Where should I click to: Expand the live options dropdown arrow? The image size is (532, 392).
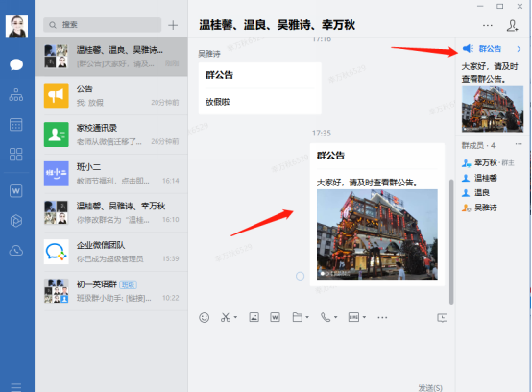click(364, 317)
